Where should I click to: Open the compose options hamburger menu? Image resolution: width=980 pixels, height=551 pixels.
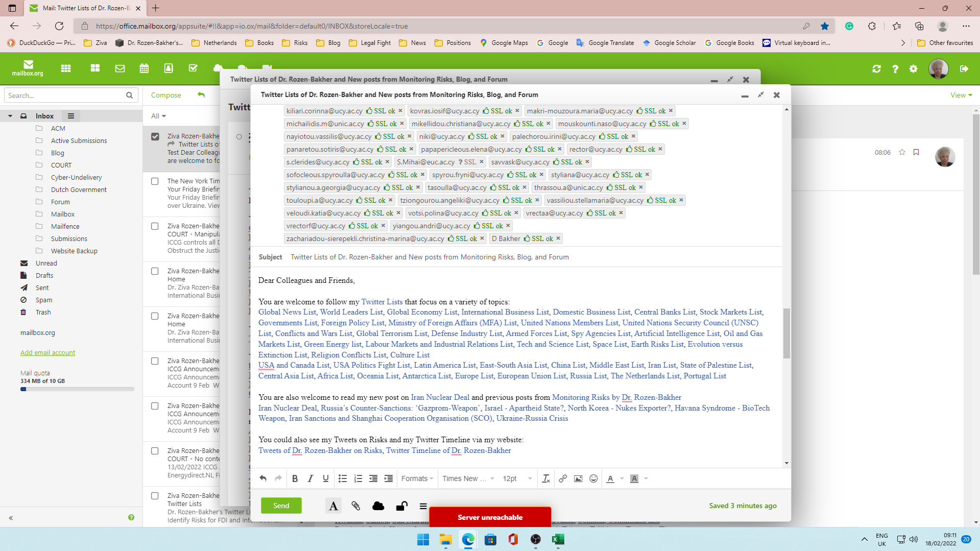(423, 506)
